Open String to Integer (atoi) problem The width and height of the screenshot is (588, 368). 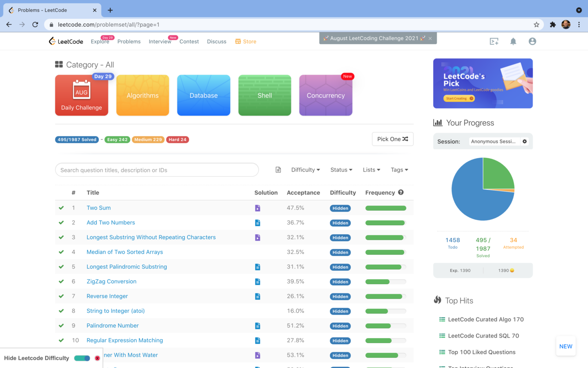pos(116,311)
